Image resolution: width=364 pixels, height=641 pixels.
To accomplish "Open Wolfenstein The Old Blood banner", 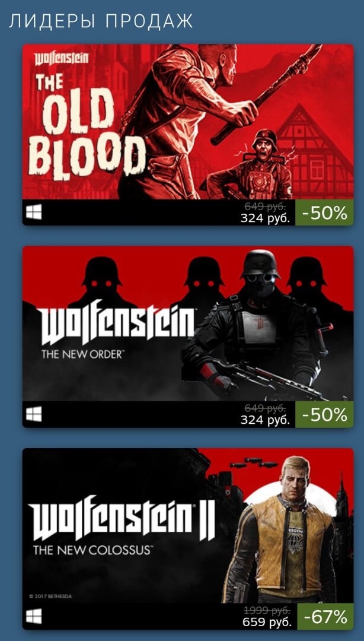I will click(188, 122).
